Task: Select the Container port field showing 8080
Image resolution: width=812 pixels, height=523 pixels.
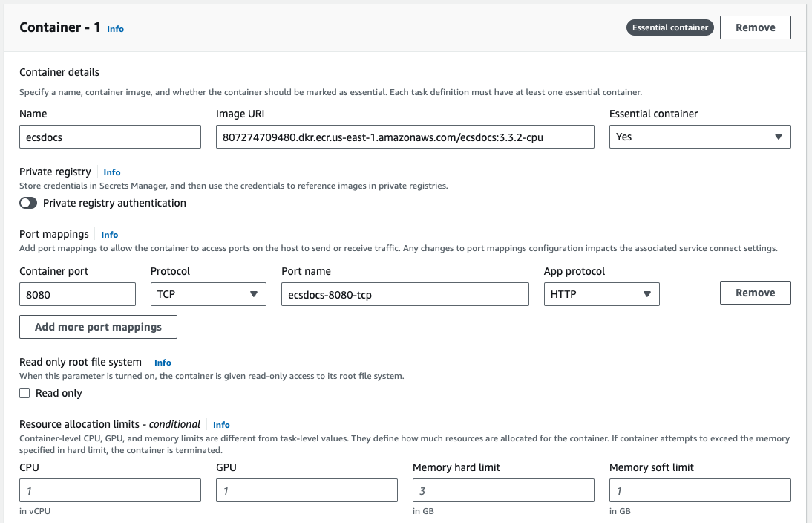Action: (x=77, y=294)
